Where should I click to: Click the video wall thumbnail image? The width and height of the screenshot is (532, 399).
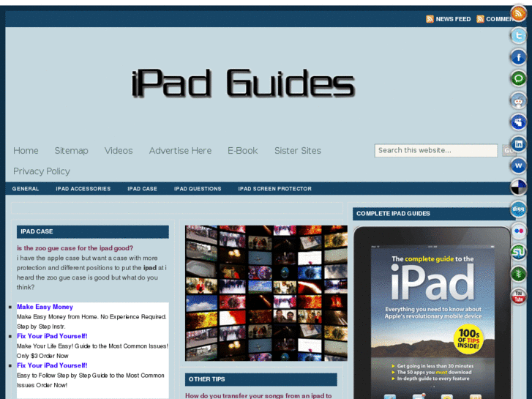[266, 293]
